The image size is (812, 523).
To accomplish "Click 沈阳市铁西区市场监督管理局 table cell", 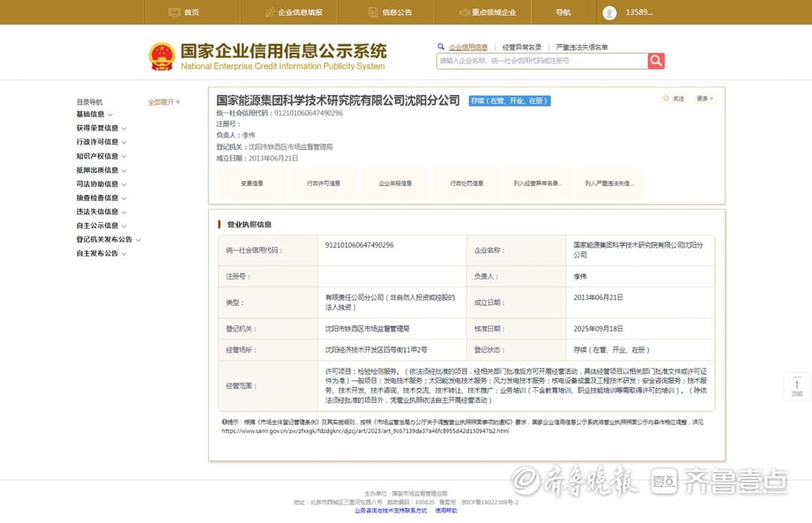I will pyautogui.click(x=367, y=329).
